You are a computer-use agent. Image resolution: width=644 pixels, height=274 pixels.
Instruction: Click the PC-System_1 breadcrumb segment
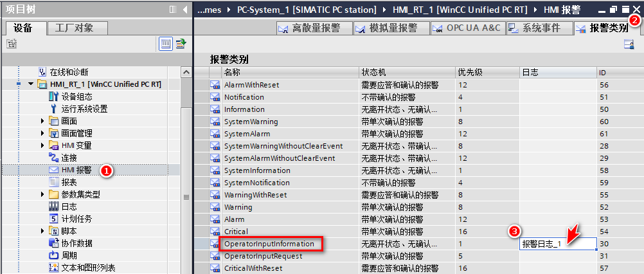pos(307,9)
